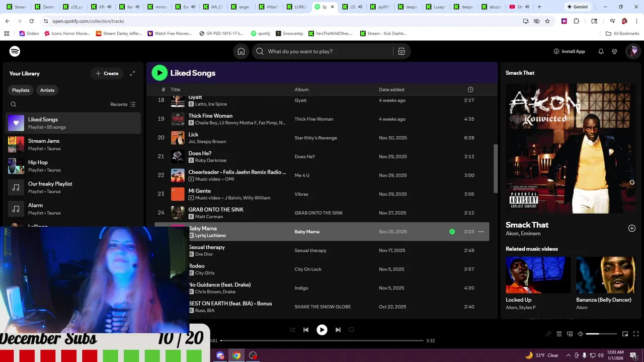Open the play queue
Image resolution: width=644 pixels, height=362 pixels.
[x=559, y=334]
